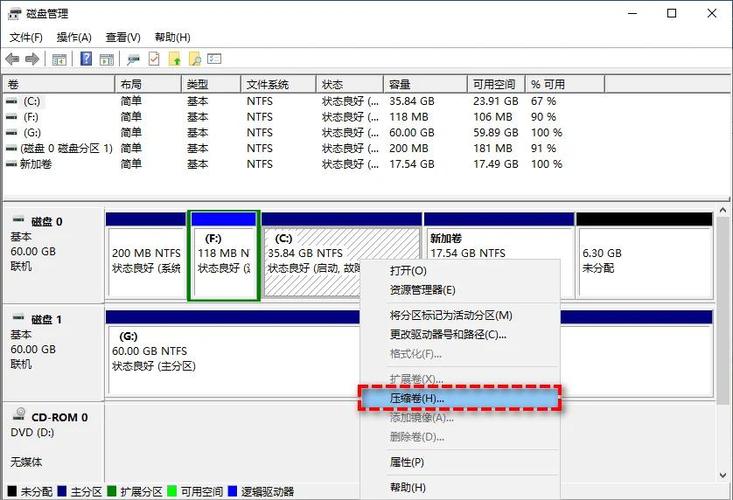Sort by the 容量 column header

pyautogui.click(x=400, y=85)
